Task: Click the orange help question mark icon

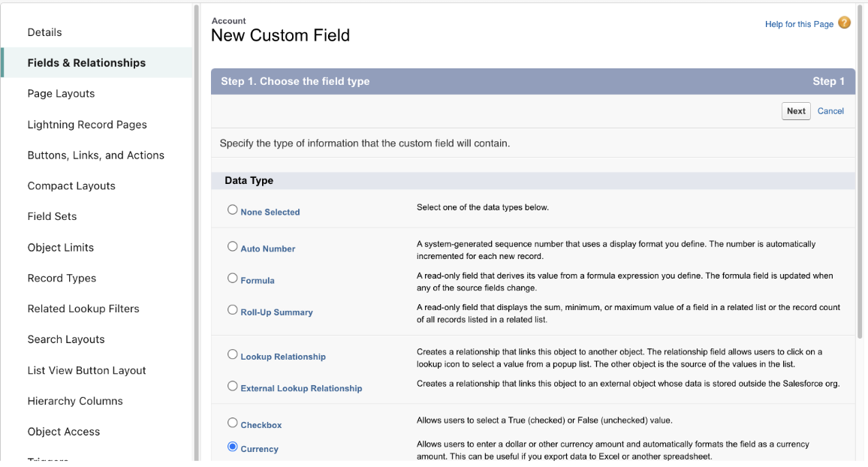Action: click(x=844, y=23)
